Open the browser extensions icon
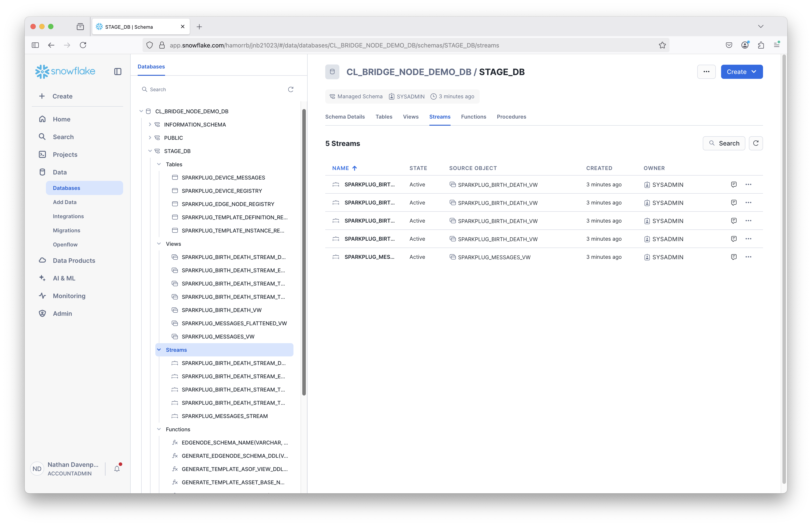The height and width of the screenshot is (526, 812). click(761, 45)
